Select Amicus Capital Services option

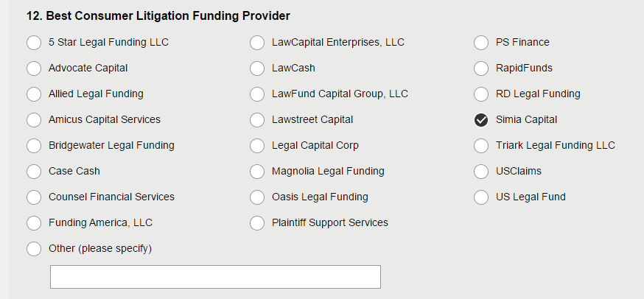34,120
